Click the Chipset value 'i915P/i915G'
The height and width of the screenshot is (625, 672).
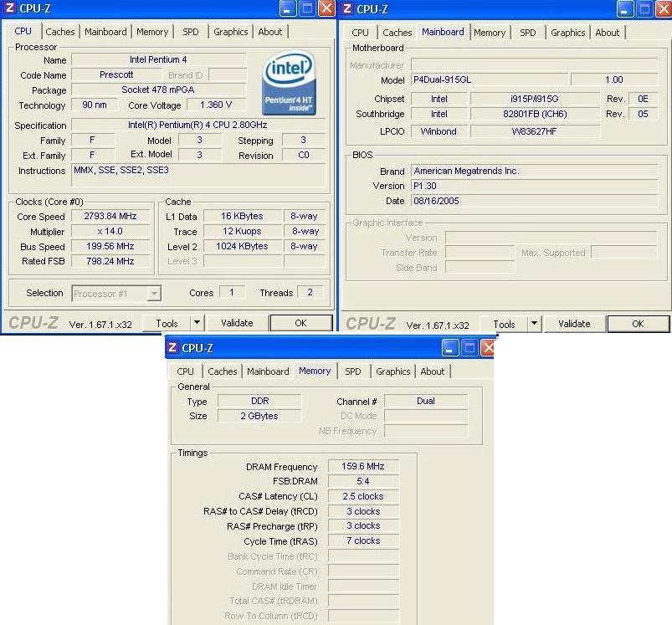point(535,99)
